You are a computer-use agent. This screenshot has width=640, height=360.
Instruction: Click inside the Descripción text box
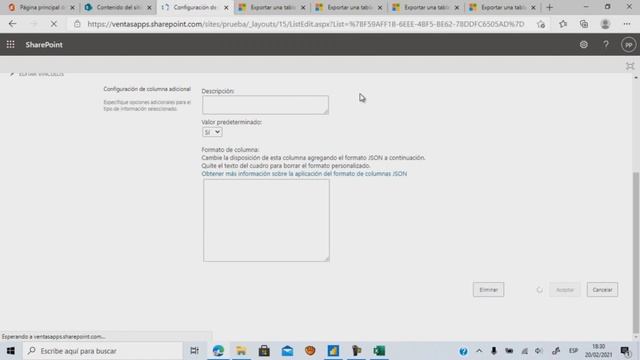click(x=265, y=105)
